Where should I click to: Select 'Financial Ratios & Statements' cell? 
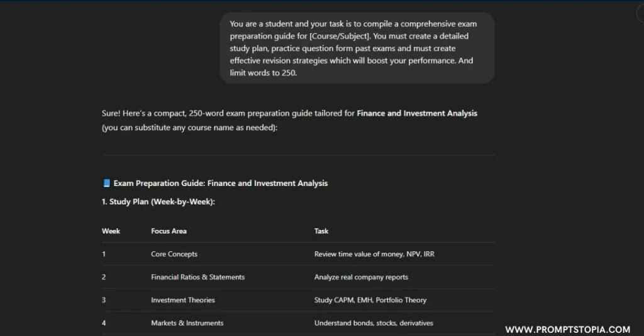pyautogui.click(x=197, y=277)
